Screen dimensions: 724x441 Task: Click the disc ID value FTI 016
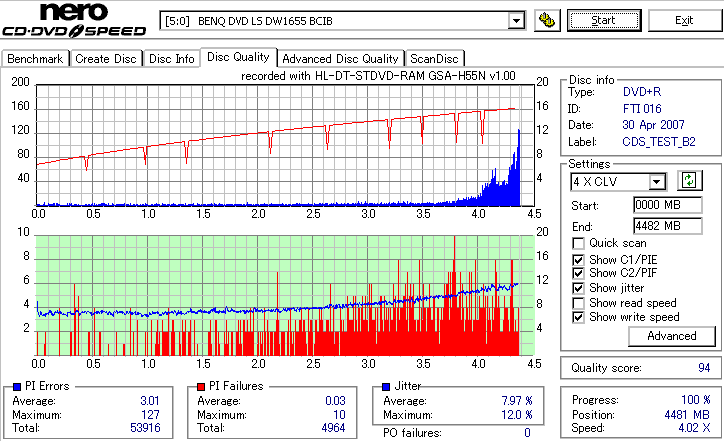click(642, 109)
